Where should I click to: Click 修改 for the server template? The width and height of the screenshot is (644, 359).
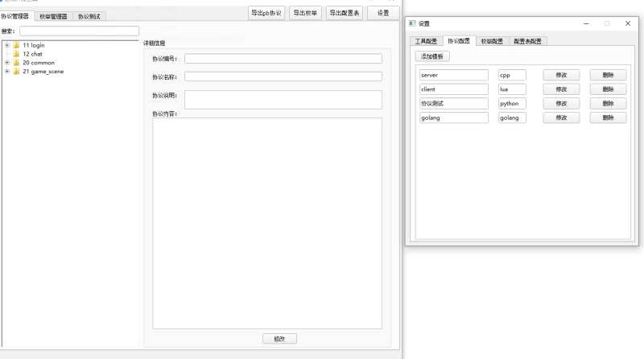point(561,75)
